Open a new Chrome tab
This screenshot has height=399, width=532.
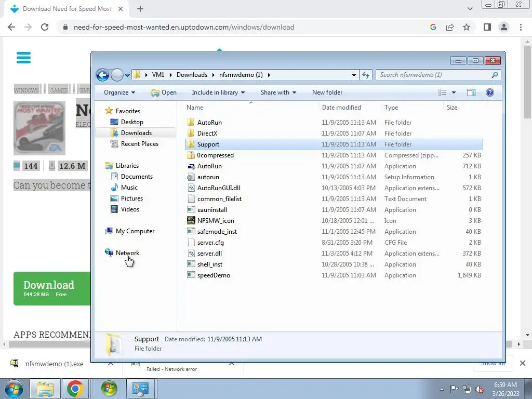(x=140, y=9)
